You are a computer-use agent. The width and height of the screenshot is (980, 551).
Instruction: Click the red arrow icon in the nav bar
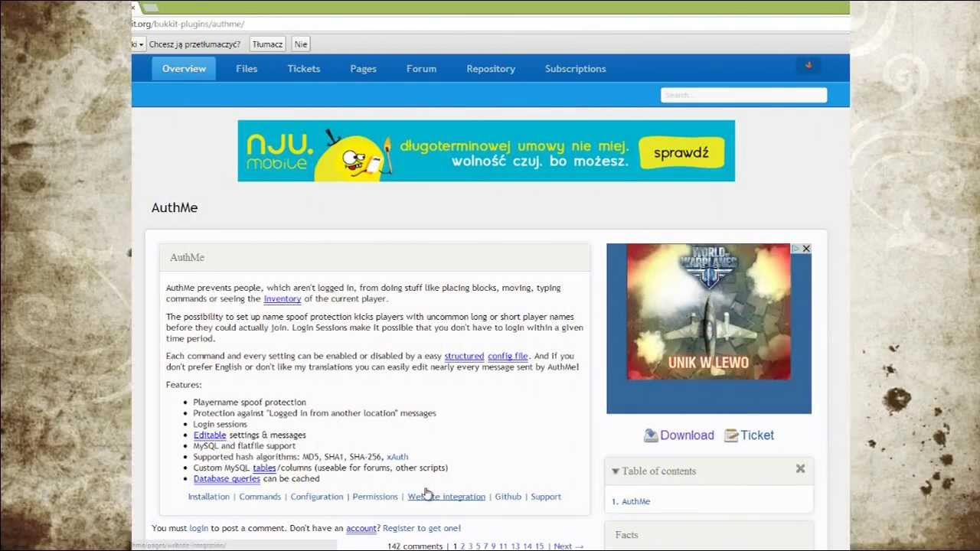(x=808, y=66)
